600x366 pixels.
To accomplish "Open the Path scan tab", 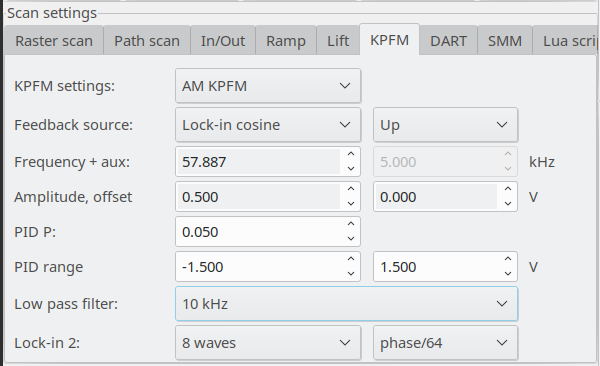I will click(147, 41).
